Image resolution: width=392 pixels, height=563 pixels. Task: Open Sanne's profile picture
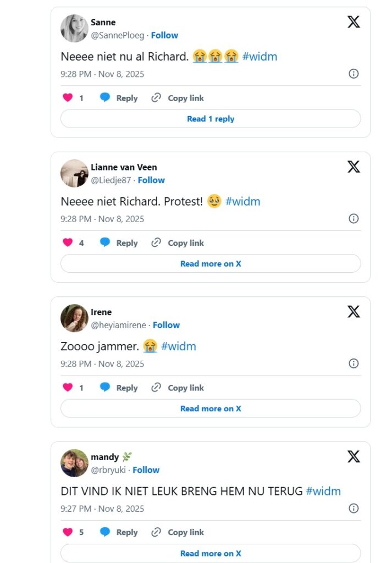(x=74, y=29)
